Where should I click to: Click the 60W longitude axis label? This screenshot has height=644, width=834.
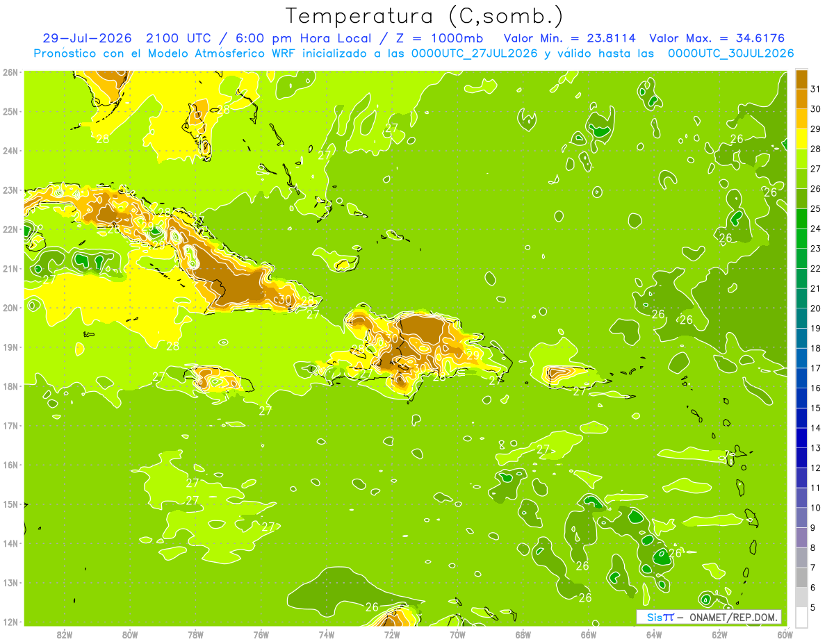tap(784, 634)
